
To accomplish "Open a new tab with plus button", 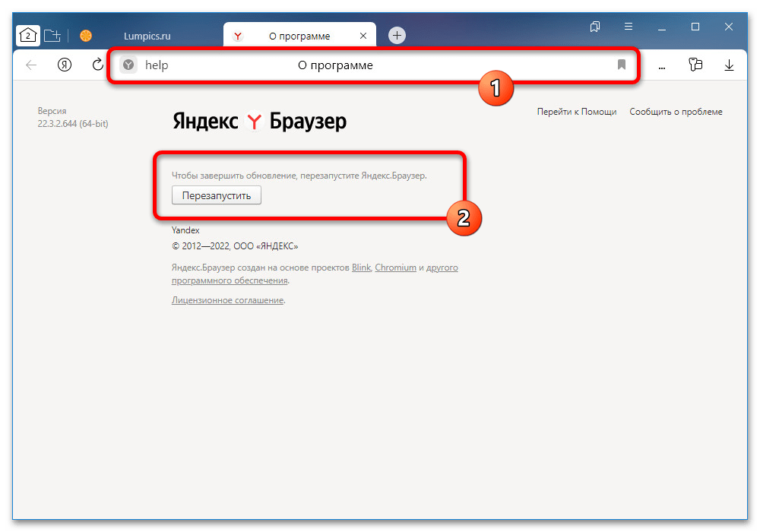I will [397, 36].
